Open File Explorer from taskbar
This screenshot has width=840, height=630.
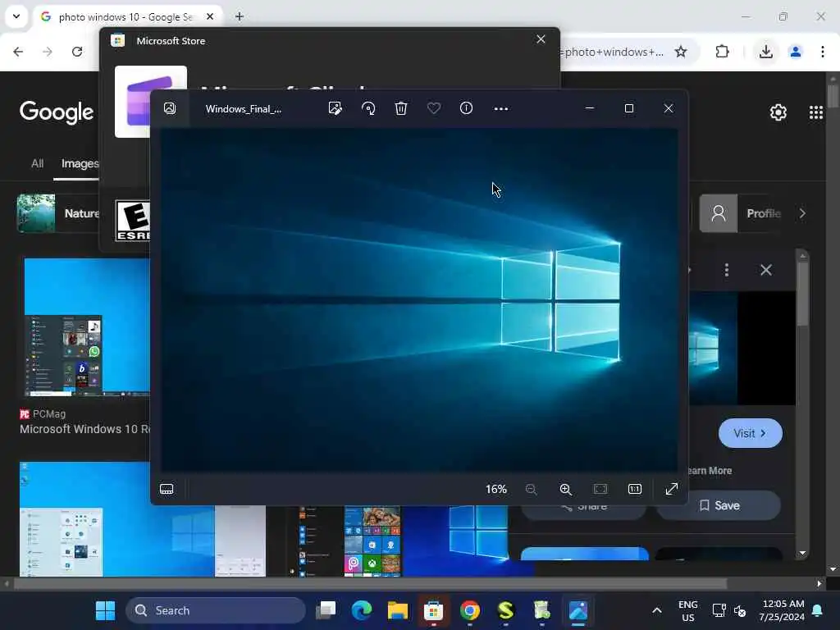398,610
